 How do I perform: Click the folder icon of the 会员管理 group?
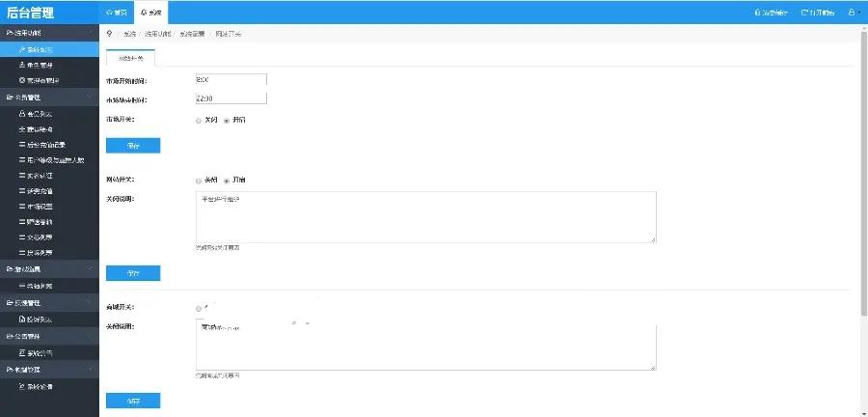(10, 97)
